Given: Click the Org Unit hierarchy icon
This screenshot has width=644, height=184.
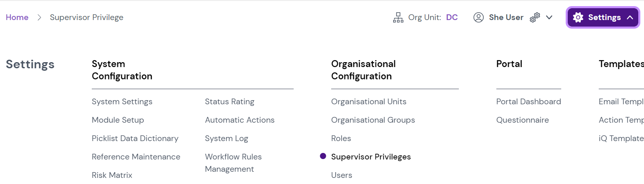Looking at the screenshot, I should [x=398, y=17].
